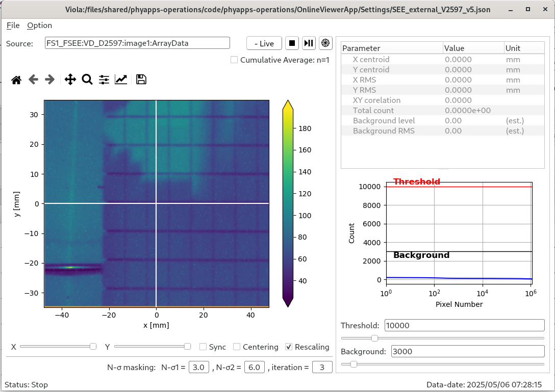Viewport: 555px width, 392px height.
Task: Open the File menu
Action: point(13,25)
